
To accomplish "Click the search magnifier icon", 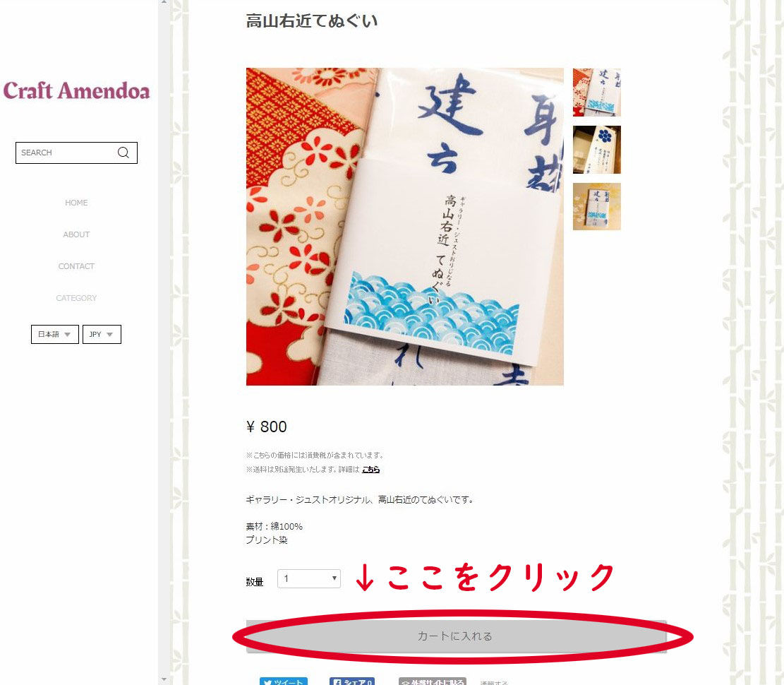I will pos(123,153).
